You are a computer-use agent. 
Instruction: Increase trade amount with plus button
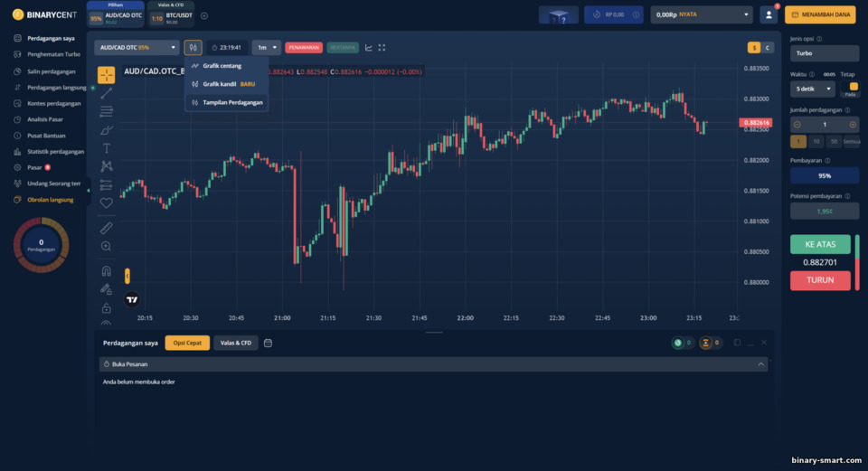pos(853,125)
